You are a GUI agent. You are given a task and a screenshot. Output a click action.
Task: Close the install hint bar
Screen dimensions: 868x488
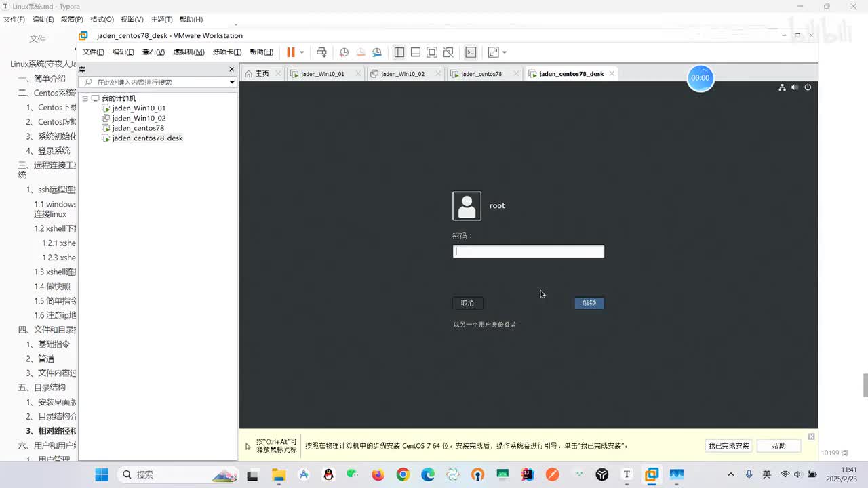pyautogui.click(x=811, y=436)
